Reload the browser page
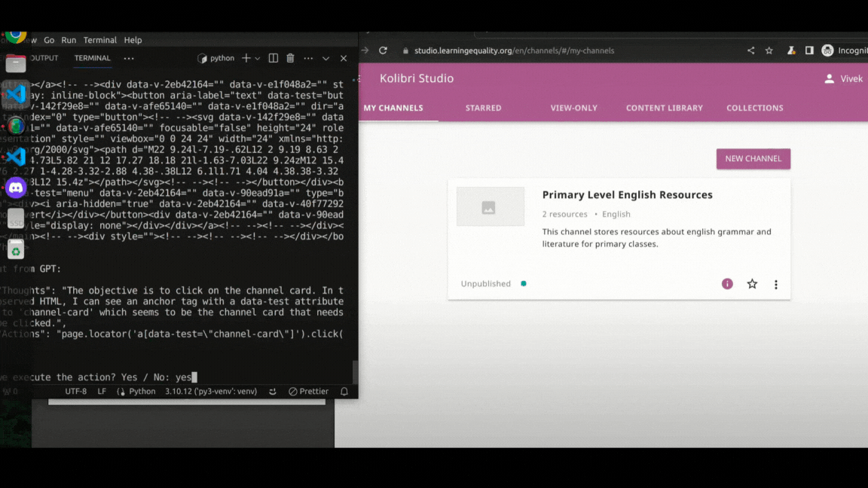 383,50
